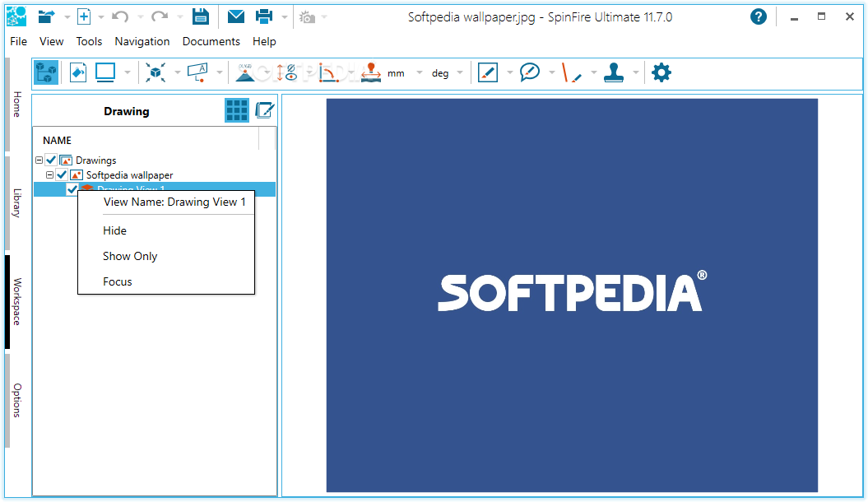Select the comment bubble note tool

(x=530, y=72)
